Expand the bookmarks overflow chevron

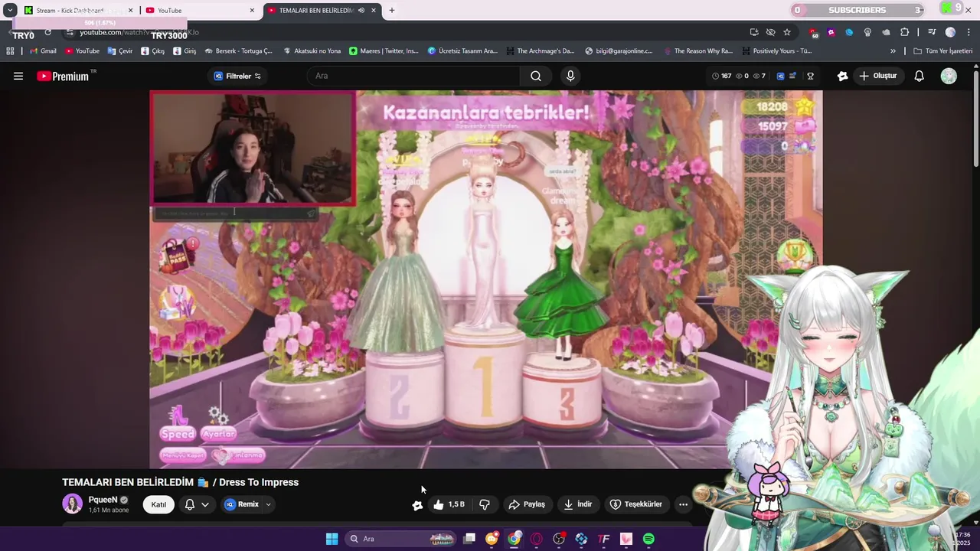point(893,51)
